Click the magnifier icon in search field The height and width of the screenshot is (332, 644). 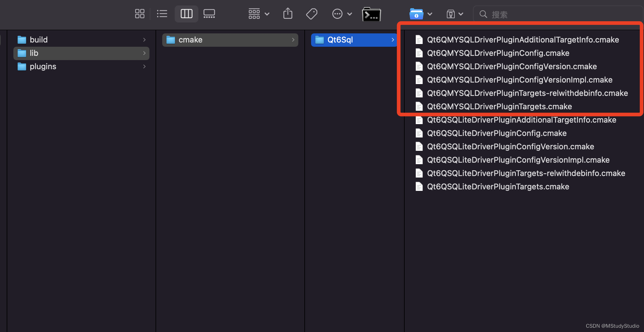pyautogui.click(x=483, y=14)
